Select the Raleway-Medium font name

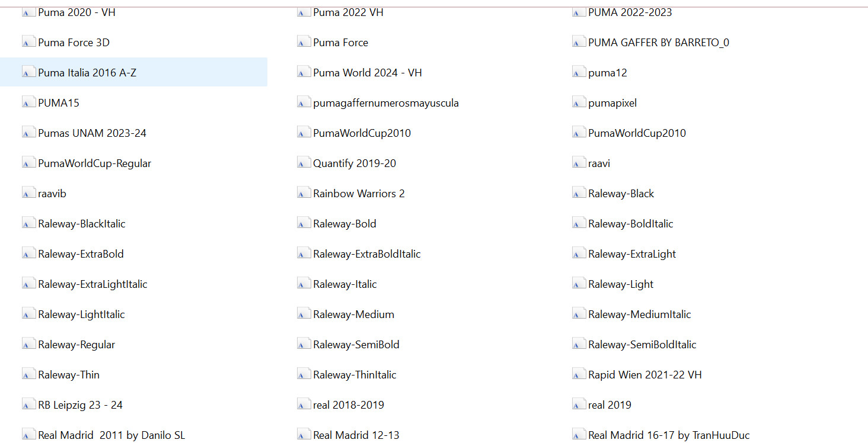point(353,314)
